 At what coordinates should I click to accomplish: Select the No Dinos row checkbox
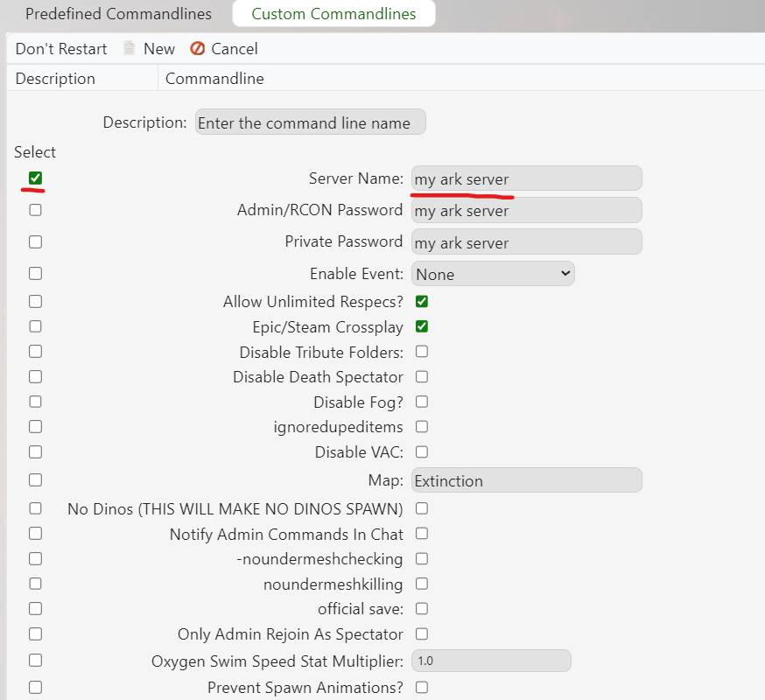[35, 508]
